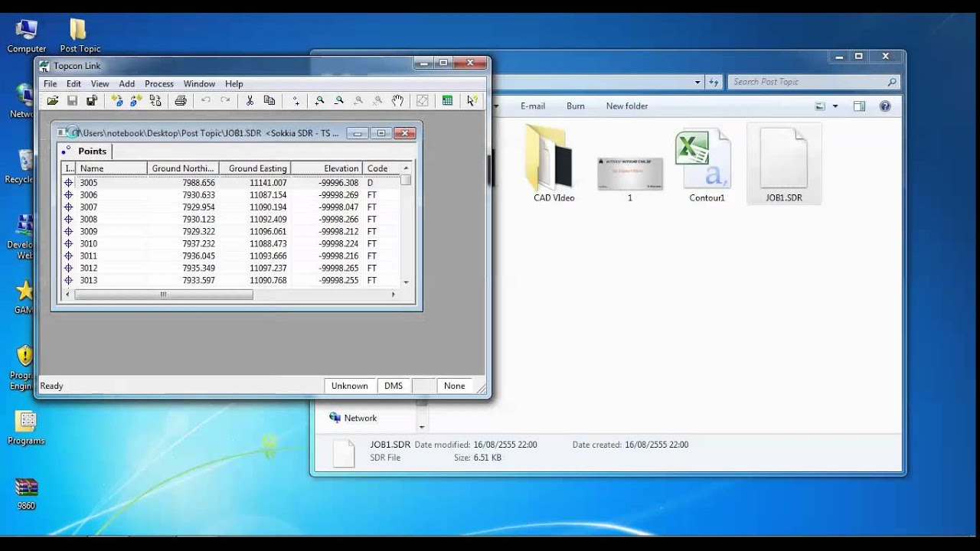Select the Pan hand tool

click(x=397, y=100)
